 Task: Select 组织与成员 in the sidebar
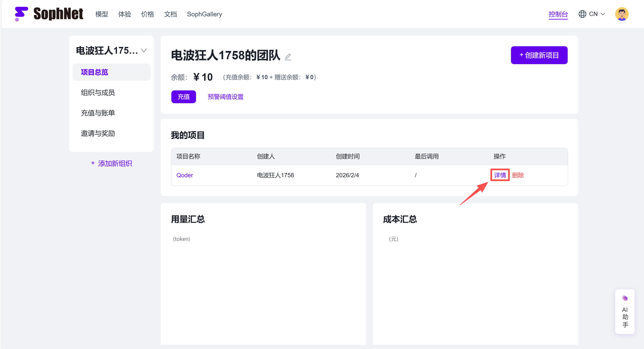click(98, 93)
